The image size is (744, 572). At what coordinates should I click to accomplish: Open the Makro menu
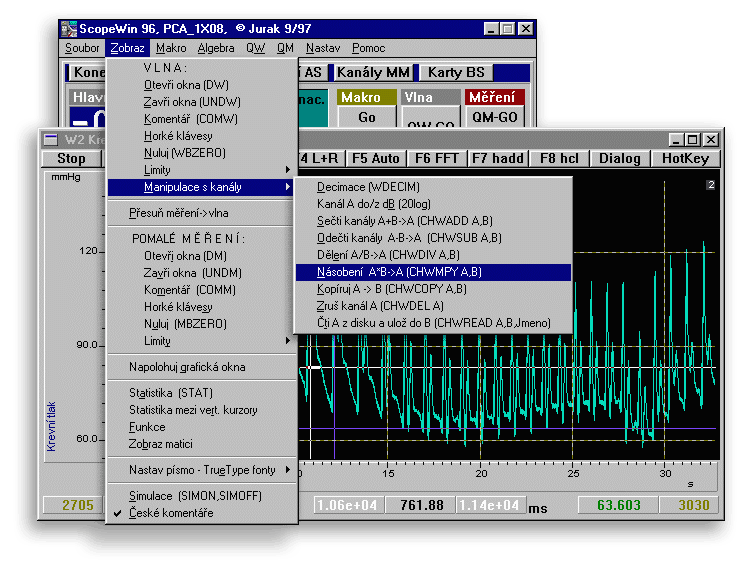(x=171, y=48)
